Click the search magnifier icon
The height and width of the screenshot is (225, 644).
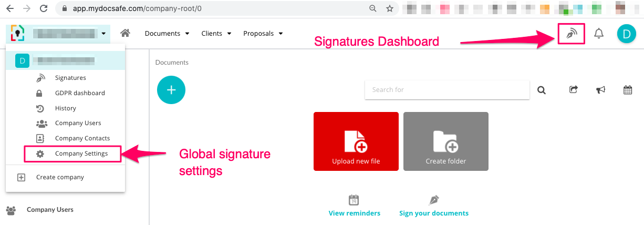coord(542,90)
